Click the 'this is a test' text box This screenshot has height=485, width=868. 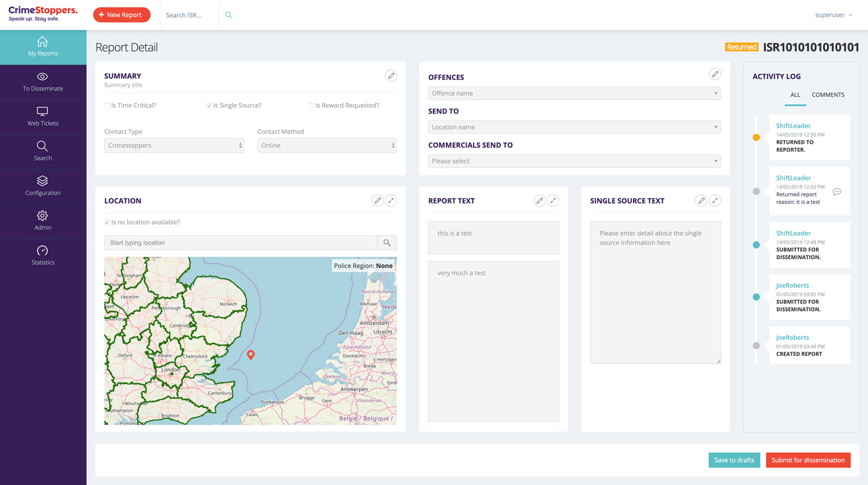pyautogui.click(x=494, y=238)
